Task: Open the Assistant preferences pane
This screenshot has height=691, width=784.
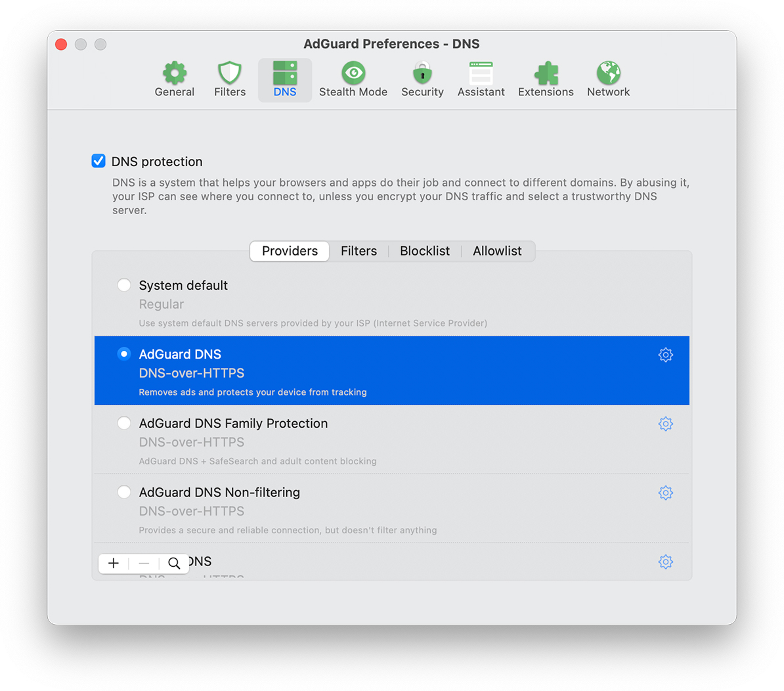Action: pos(481,79)
